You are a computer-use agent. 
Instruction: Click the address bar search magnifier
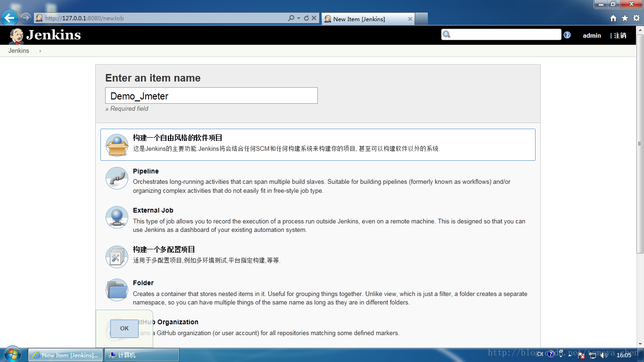(x=291, y=18)
